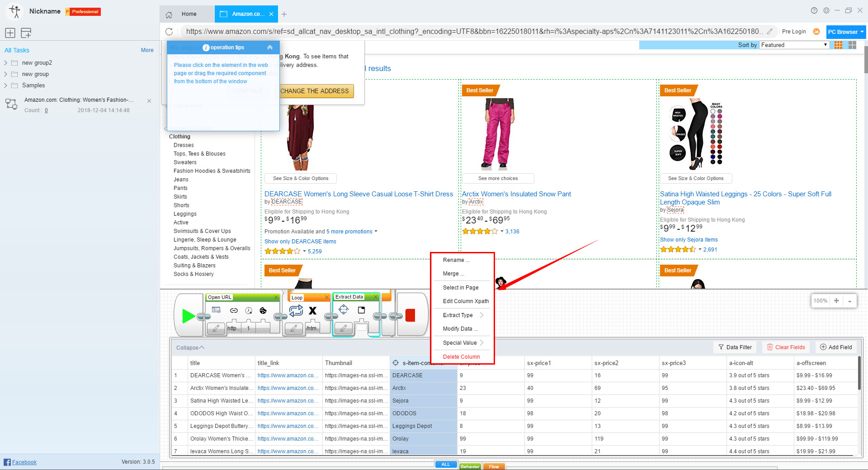Image resolution: width=868 pixels, height=470 pixels.
Task: Open the Extract Type submenu
Action: tap(462, 315)
